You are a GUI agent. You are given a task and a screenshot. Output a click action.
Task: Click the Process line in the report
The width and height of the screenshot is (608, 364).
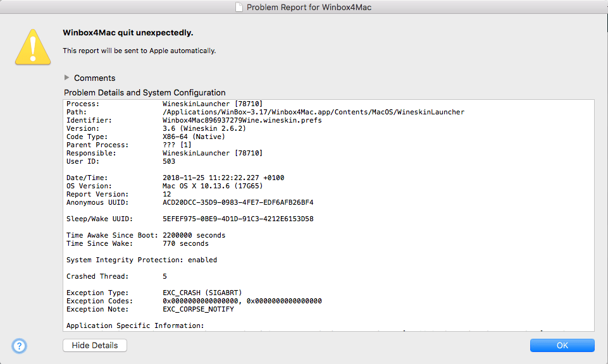164,104
